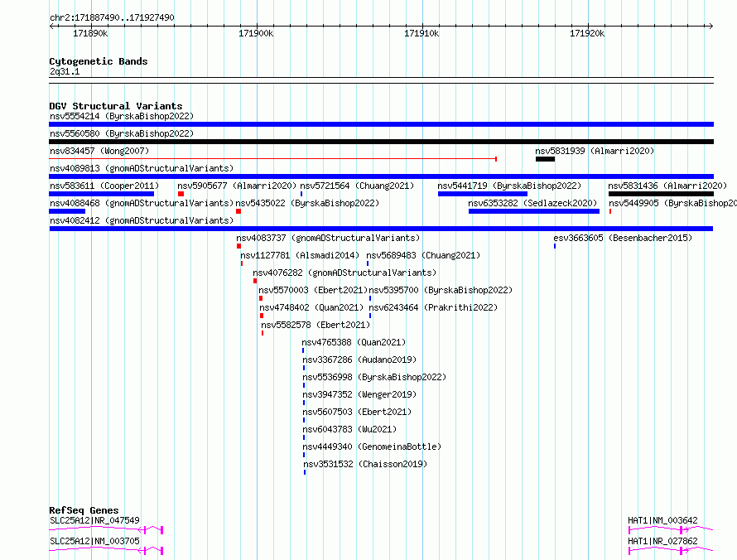Click nsv3531532 (Chaisson2019) label
Image resolution: width=737 pixels, height=560 pixels.
click(x=365, y=464)
